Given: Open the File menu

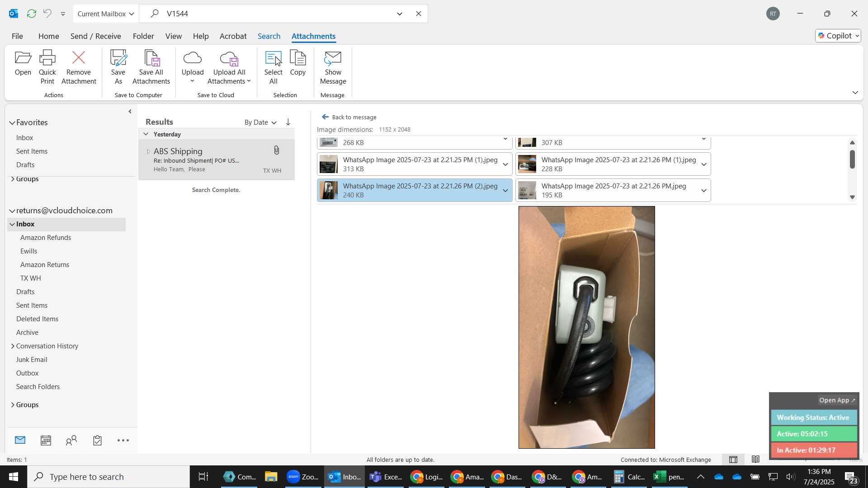Looking at the screenshot, I should (17, 36).
